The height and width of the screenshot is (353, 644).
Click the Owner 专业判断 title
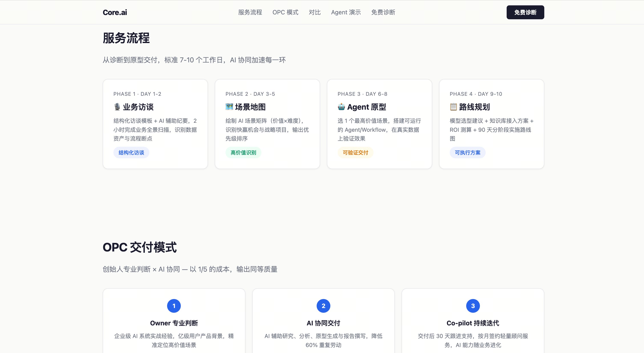174,323
